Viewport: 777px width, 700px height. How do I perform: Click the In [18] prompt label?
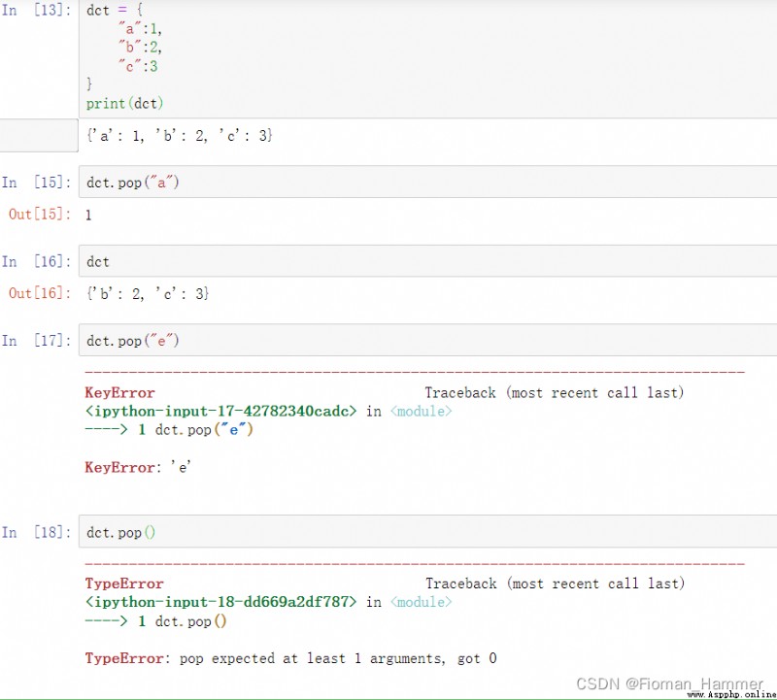tap(36, 532)
